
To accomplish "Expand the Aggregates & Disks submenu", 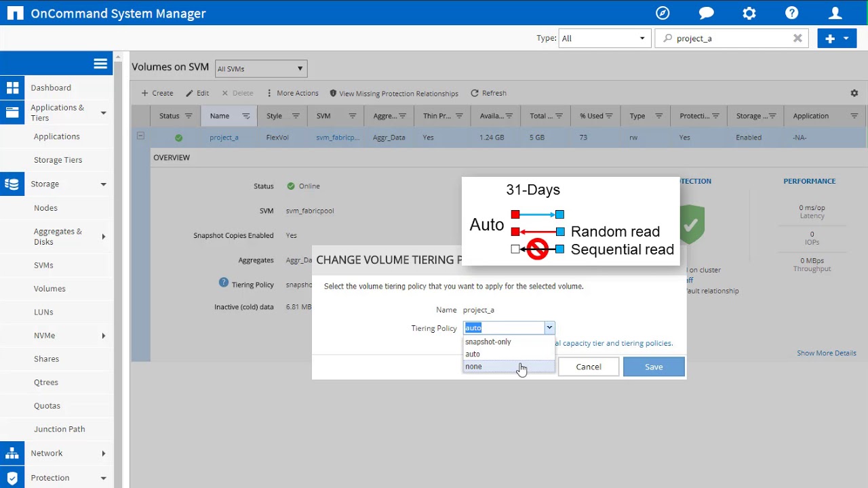I will [x=104, y=237].
